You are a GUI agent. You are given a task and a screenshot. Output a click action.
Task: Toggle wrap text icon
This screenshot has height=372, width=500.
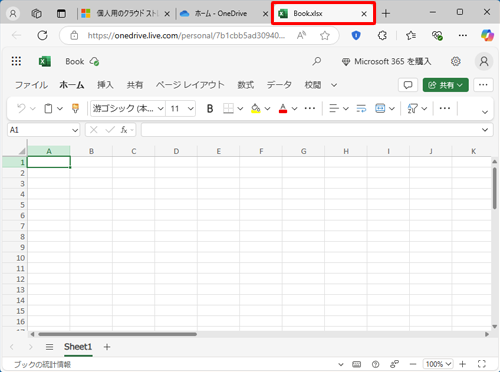pos(361,108)
